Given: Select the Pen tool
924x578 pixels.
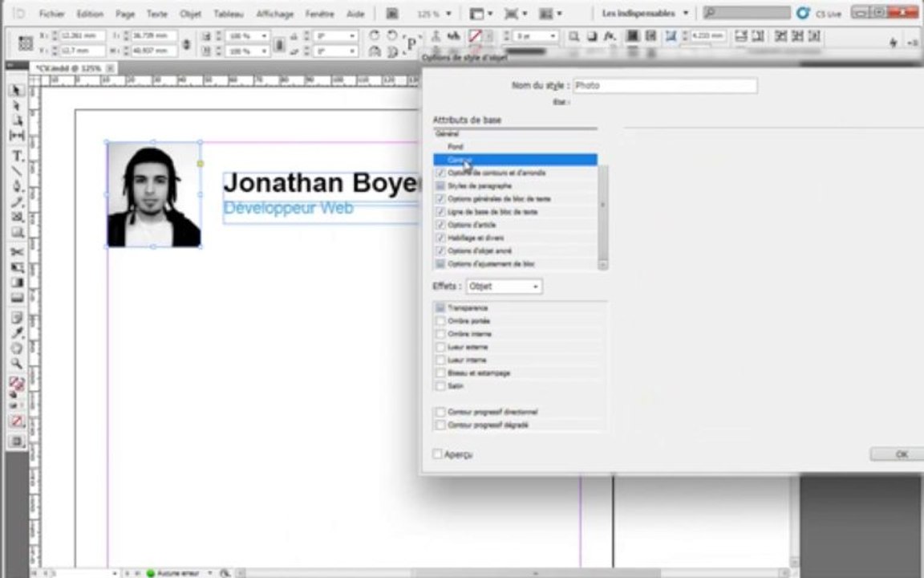Looking at the screenshot, I should point(17,187).
